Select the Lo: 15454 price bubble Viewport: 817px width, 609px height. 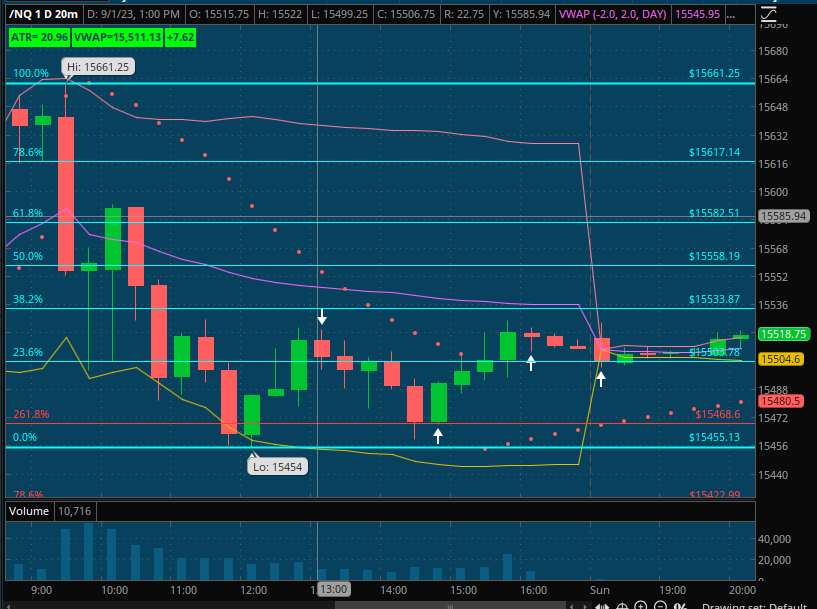pyautogui.click(x=277, y=467)
